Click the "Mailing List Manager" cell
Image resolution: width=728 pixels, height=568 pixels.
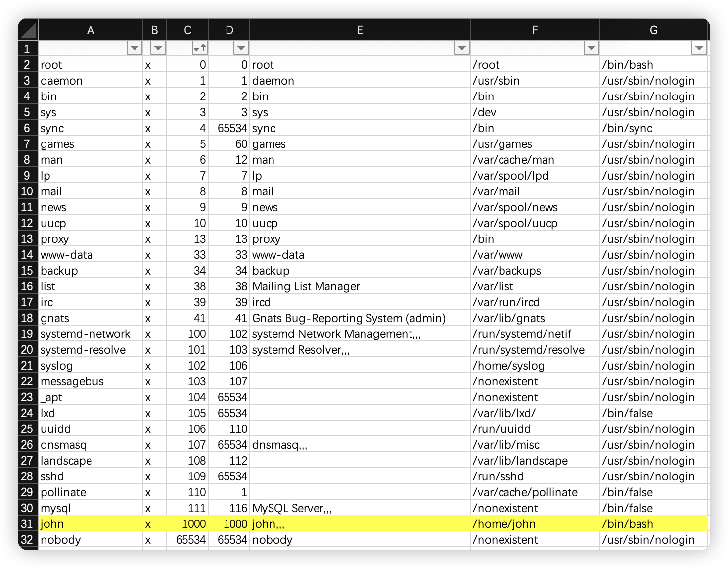360,286
